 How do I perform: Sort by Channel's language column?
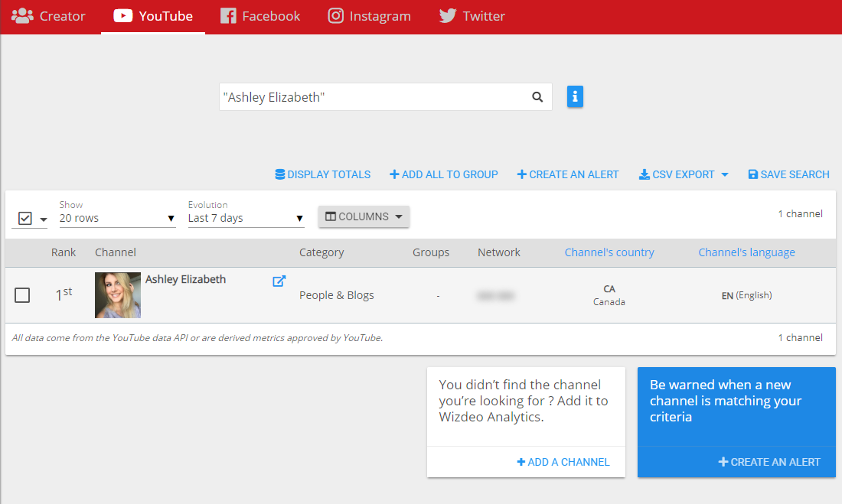(x=746, y=252)
